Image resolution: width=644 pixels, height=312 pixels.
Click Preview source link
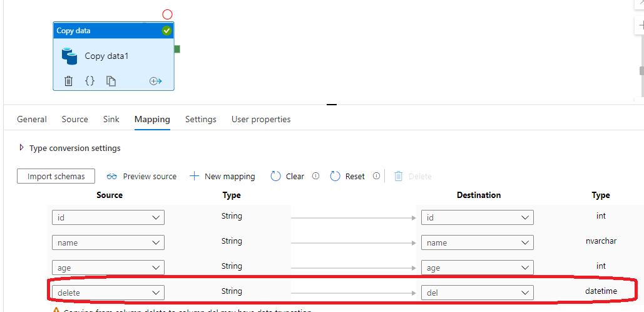click(x=141, y=176)
